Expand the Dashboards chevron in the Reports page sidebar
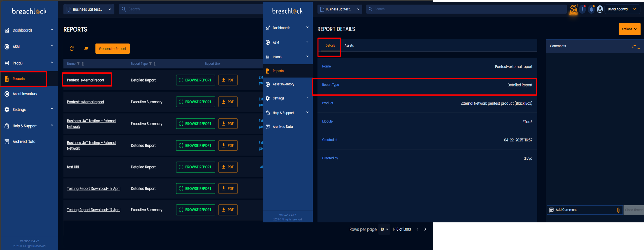This screenshot has width=644, height=250. click(52, 30)
